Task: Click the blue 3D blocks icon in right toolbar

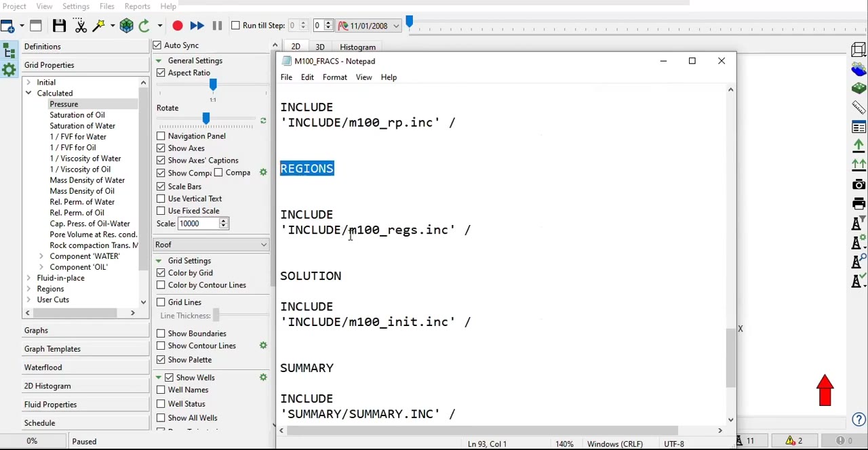Action: click(859, 69)
